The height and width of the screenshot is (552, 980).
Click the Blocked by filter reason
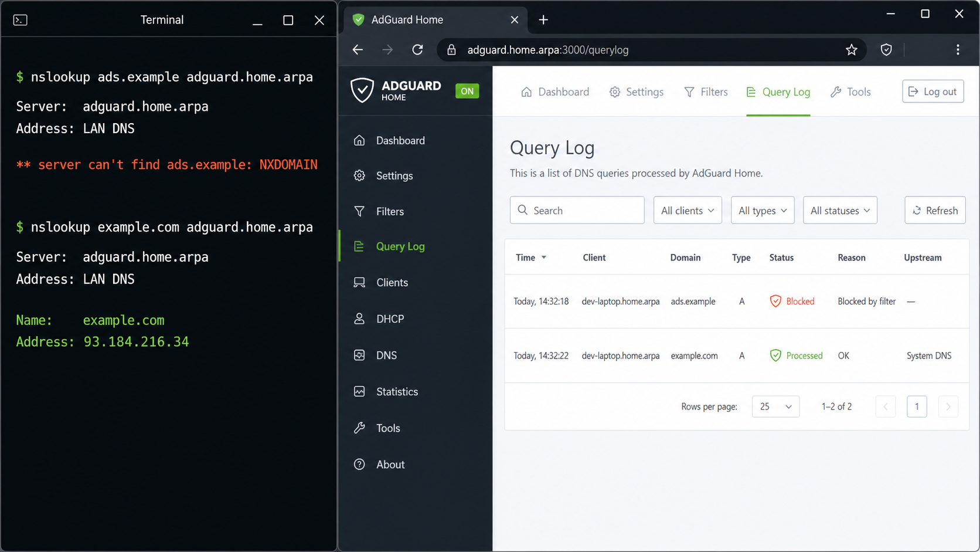pos(866,302)
